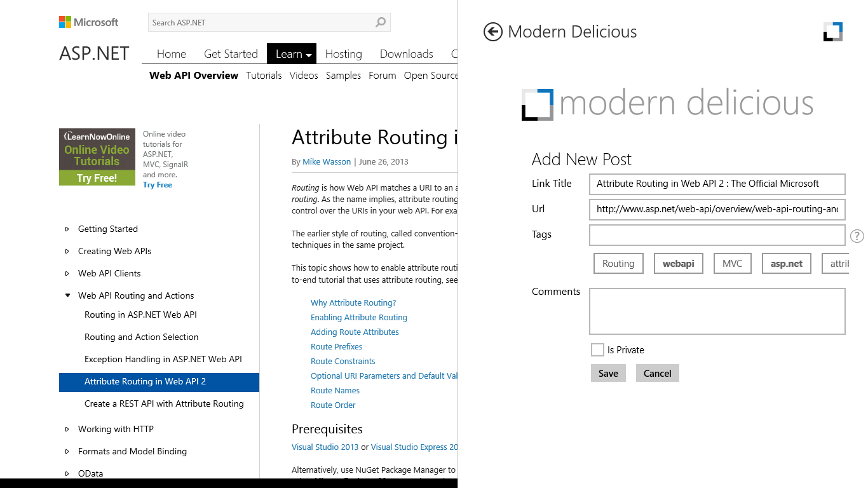The image size is (868, 488).
Task: Add the suggested Routing tag
Action: point(618,264)
